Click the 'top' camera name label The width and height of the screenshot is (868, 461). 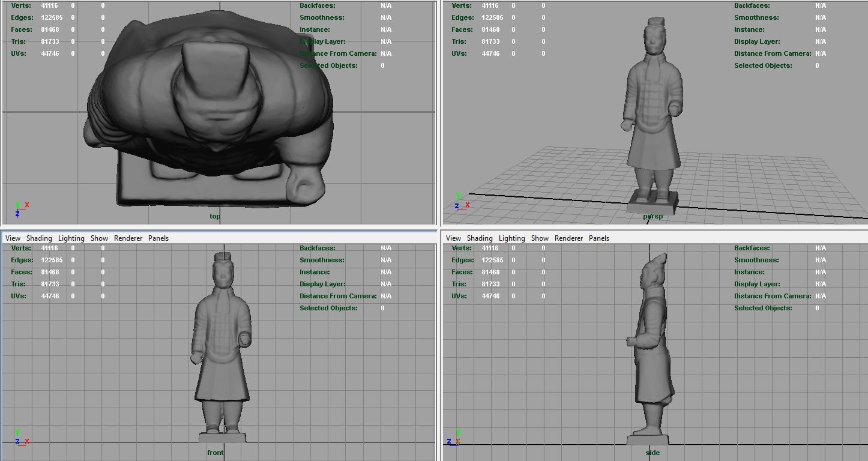215,216
